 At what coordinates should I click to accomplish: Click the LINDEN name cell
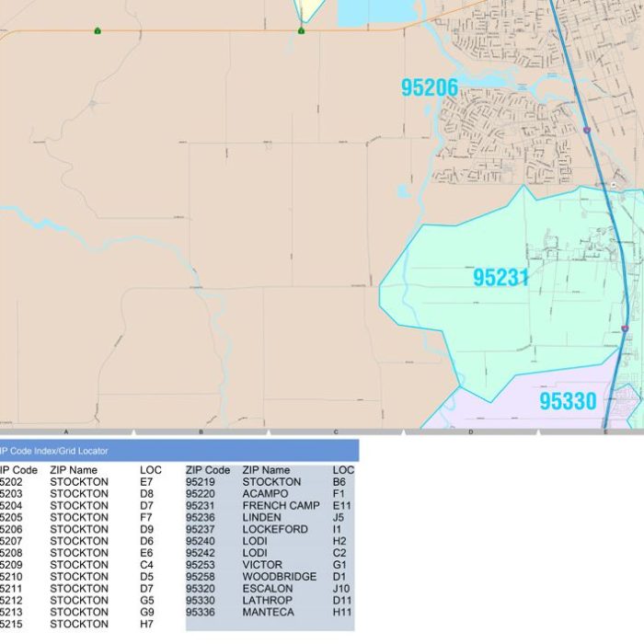(261, 517)
